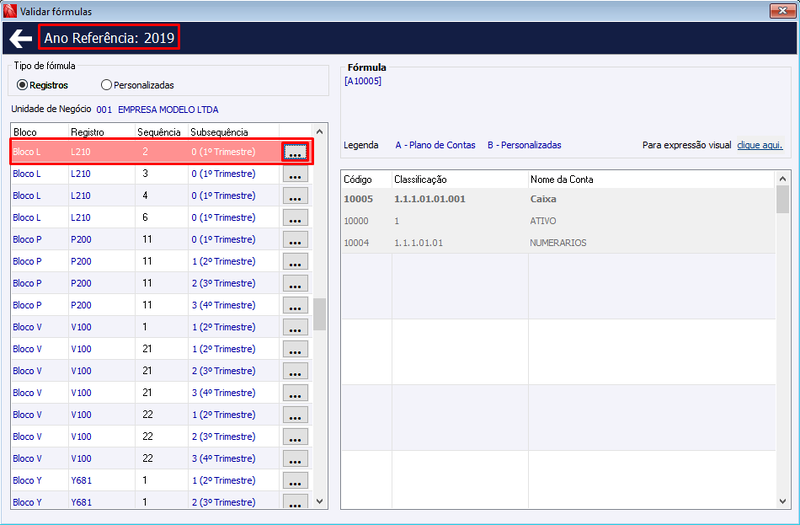
Task: Open details for V100 sequence 21 3º Trimestre
Action: point(295,371)
